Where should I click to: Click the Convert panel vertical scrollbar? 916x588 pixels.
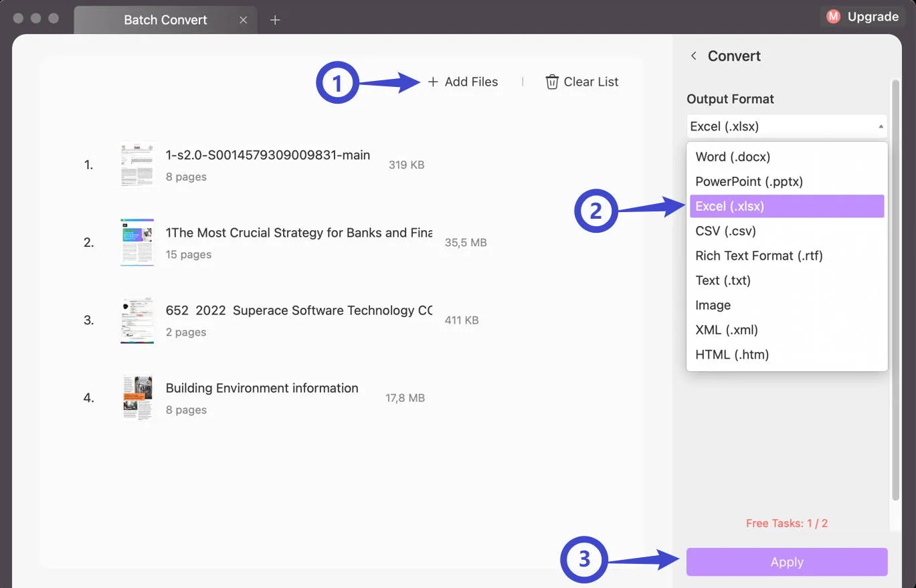coord(895,290)
